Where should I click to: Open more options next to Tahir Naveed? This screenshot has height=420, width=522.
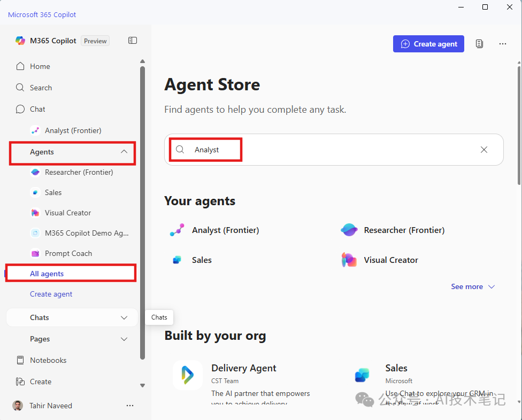pos(130,406)
